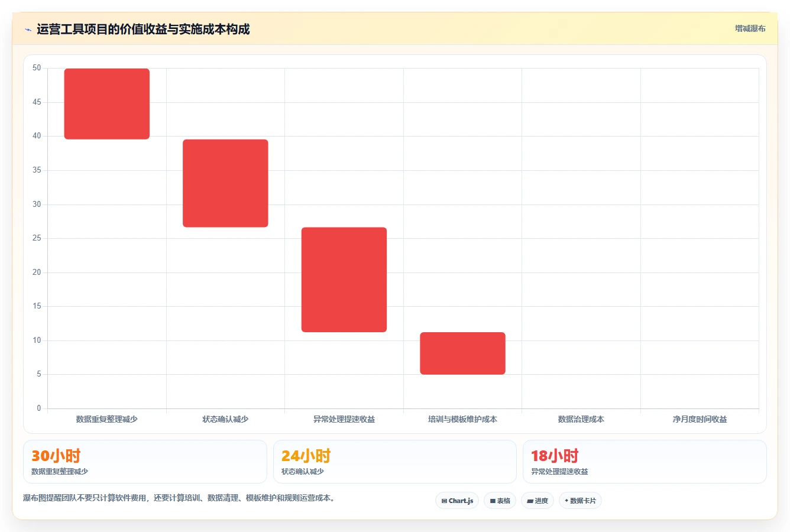This screenshot has width=790, height=532.
Task: Click the red bar for 异常处理提速收益
Action: pos(344,280)
